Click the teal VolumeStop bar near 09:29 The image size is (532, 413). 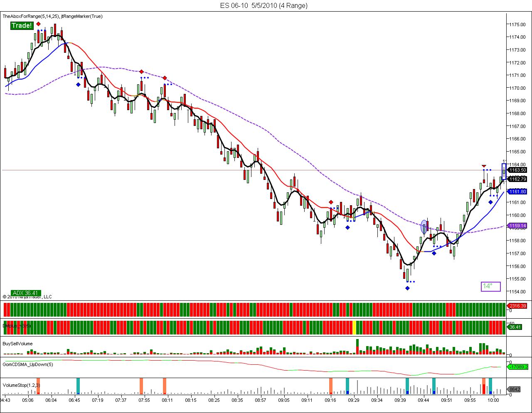[347, 386]
